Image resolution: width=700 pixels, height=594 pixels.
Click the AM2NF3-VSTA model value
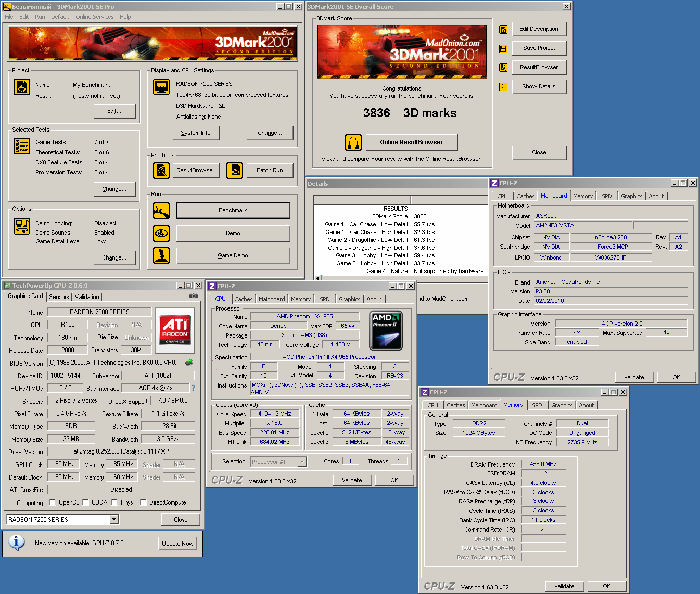click(x=583, y=225)
